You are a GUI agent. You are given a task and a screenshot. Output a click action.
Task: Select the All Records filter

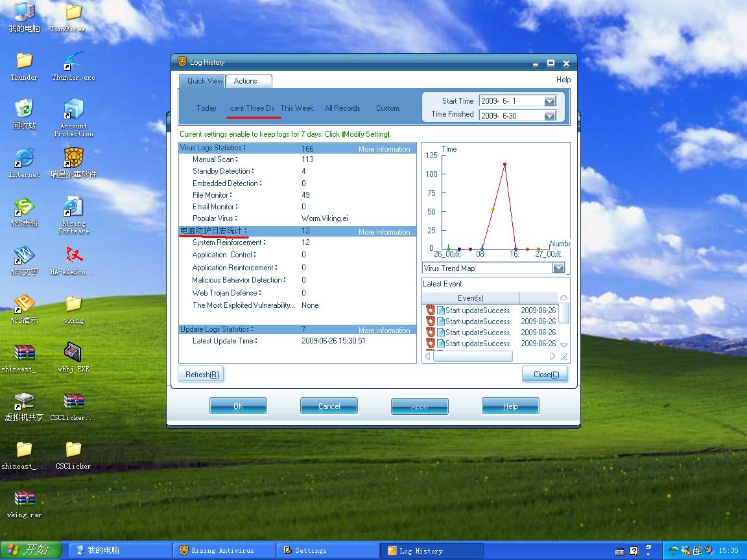[342, 108]
